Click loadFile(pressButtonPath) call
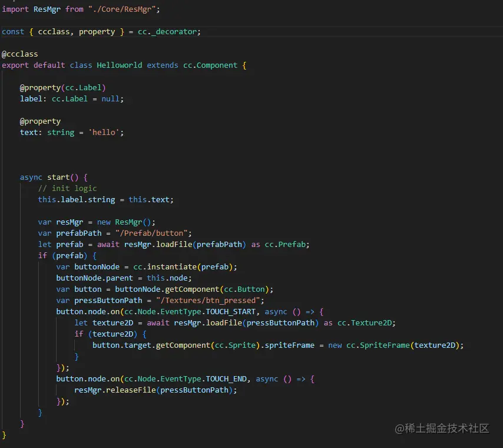This screenshot has height=448, width=503. 263,323
